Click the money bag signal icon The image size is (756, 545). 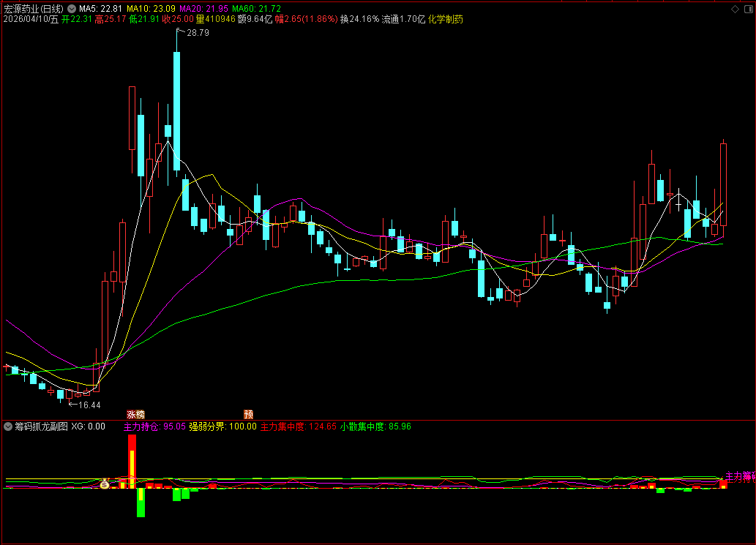(105, 484)
